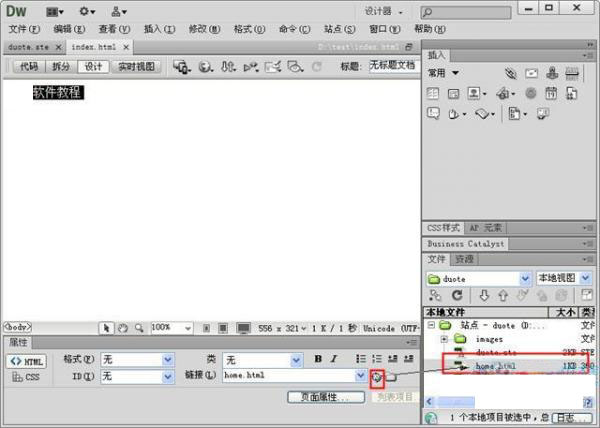Open the Insert menu
The width and height of the screenshot is (600, 428).
click(x=159, y=29)
